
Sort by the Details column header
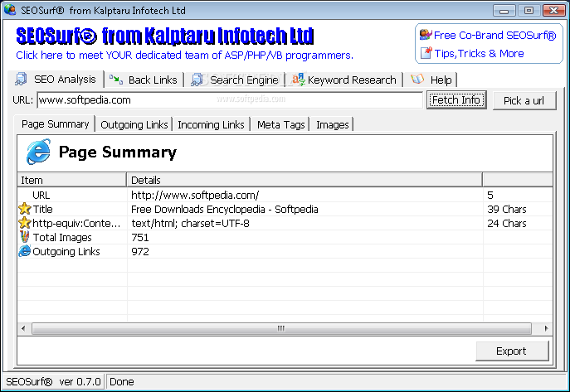coord(304,180)
